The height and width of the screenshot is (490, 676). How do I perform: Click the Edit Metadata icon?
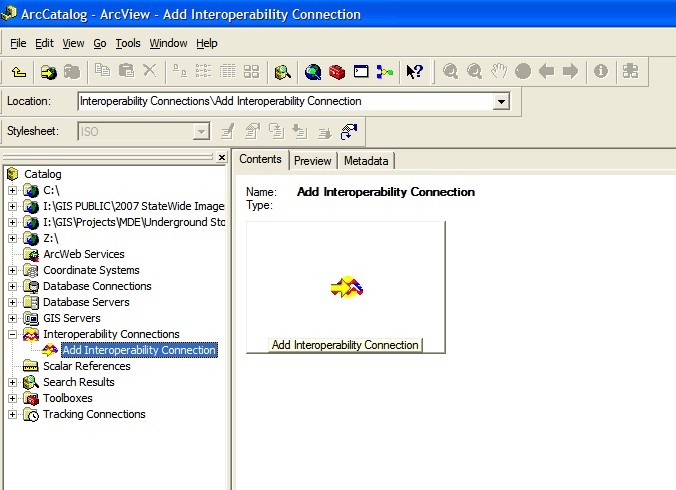(228, 131)
